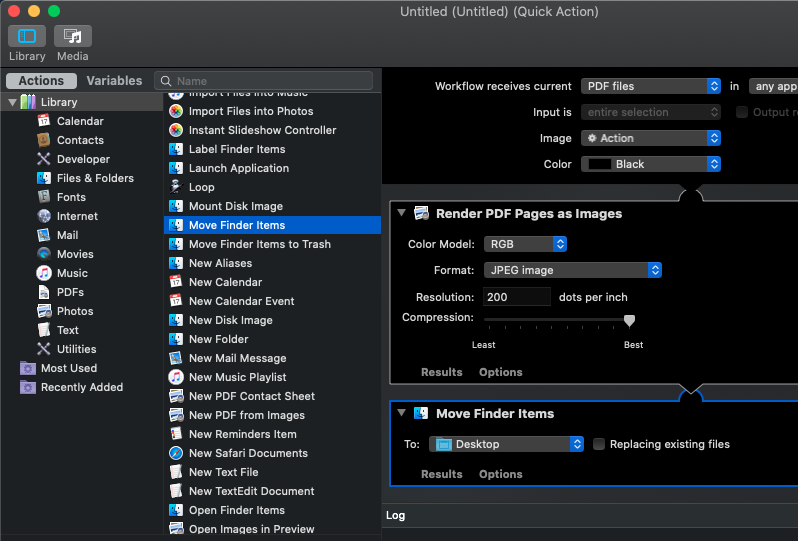Open the disabled entire selection dropdown
Viewport: 798px width, 541px height.
(650, 112)
